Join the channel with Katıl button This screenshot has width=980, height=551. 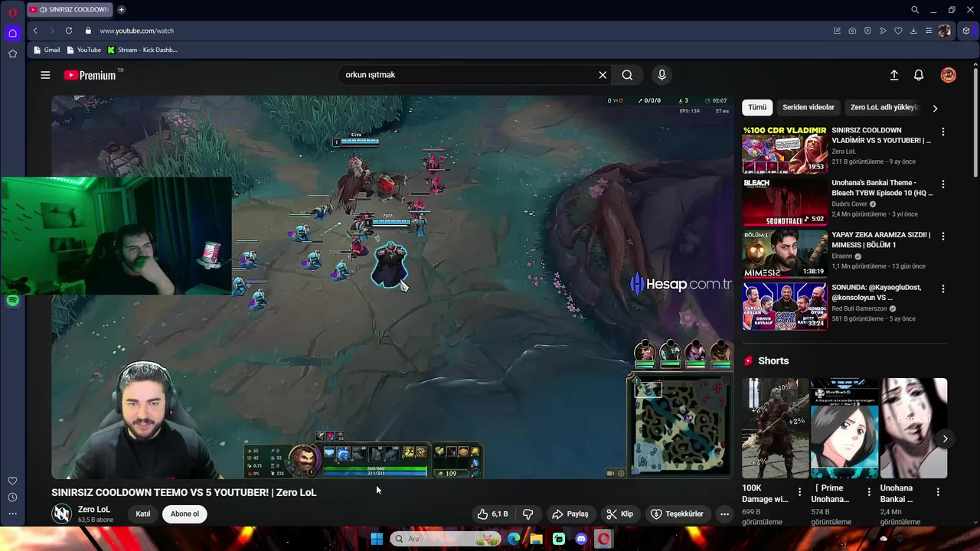[x=143, y=514]
